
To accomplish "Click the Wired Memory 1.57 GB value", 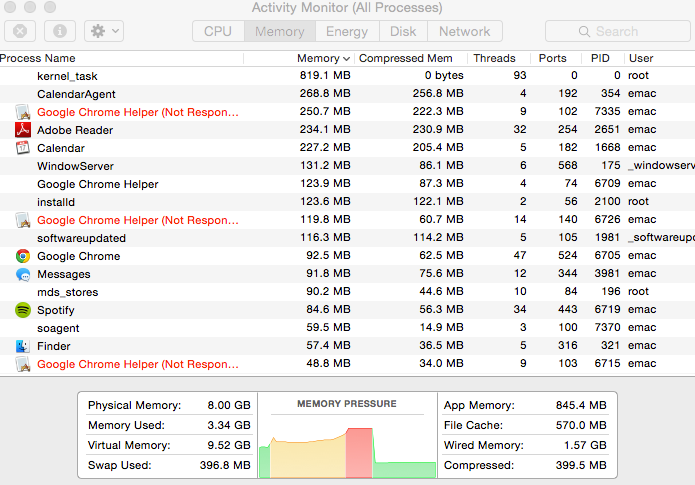I will [585, 445].
